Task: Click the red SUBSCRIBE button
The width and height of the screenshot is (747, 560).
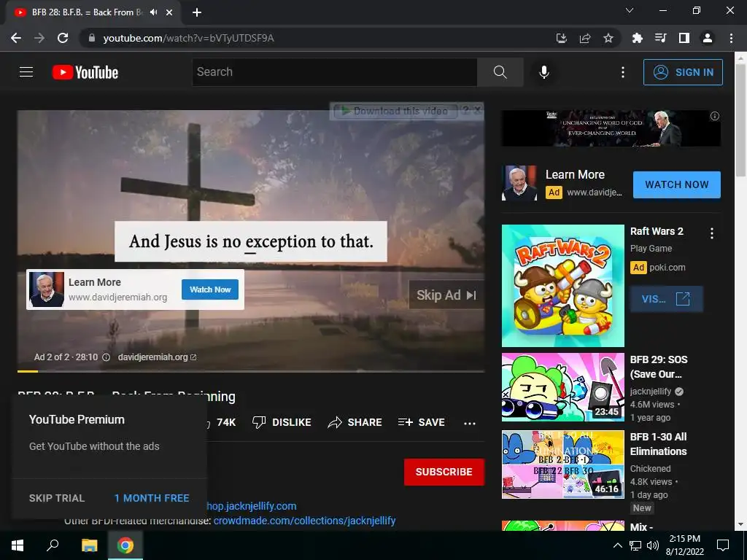Action: point(444,472)
